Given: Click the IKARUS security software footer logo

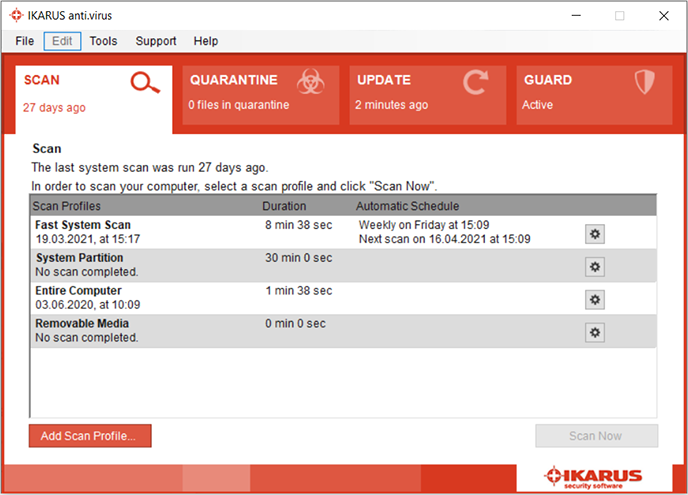Looking at the screenshot, I should click(x=594, y=476).
